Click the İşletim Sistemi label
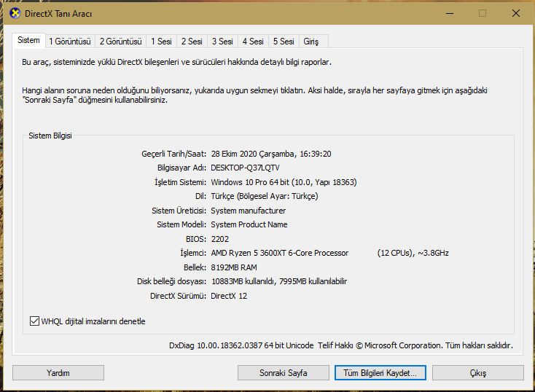The height and width of the screenshot is (392, 535). click(x=181, y=182)
